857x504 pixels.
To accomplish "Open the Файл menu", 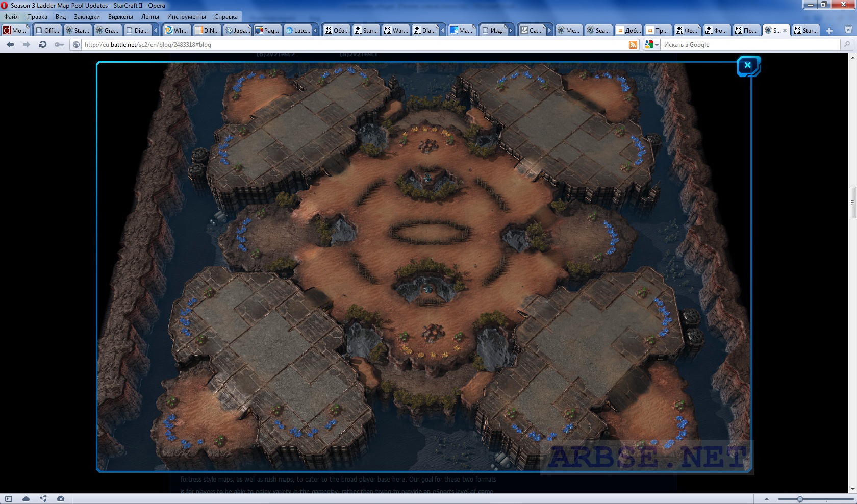I will (11, 17).
